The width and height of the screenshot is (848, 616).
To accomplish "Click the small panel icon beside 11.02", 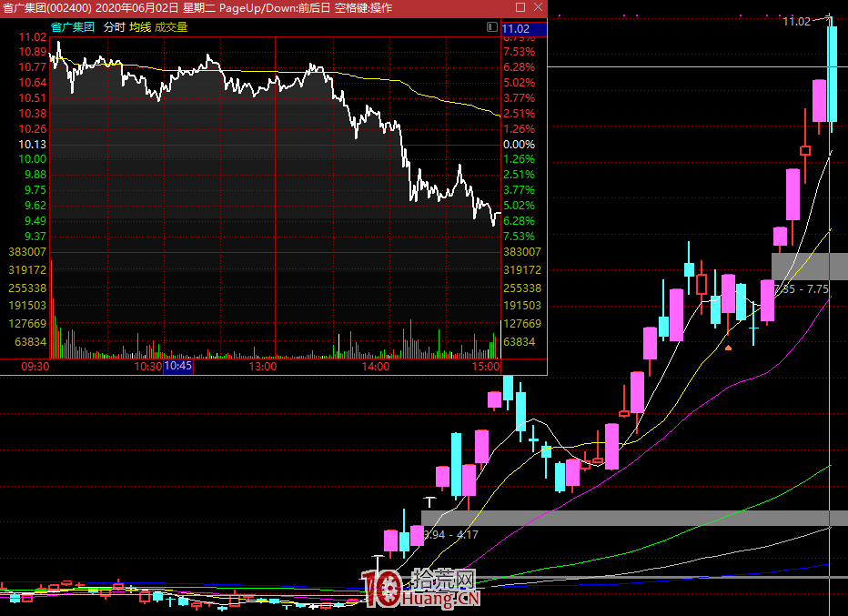I will (x=492, y=27).
